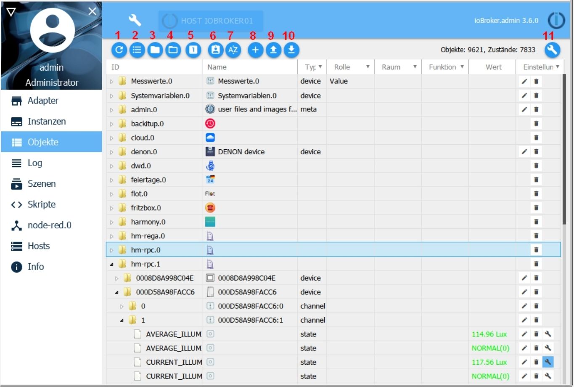This screenshot has width=574, height=392.
Task: Click the ioBroker logo in header
Action: coord(556,20)
